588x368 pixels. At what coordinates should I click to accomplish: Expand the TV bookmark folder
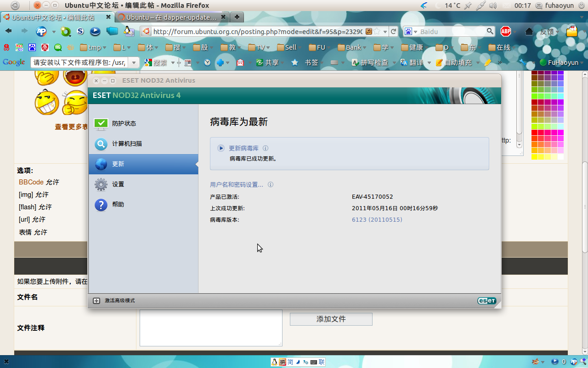[x=259, y=47]
